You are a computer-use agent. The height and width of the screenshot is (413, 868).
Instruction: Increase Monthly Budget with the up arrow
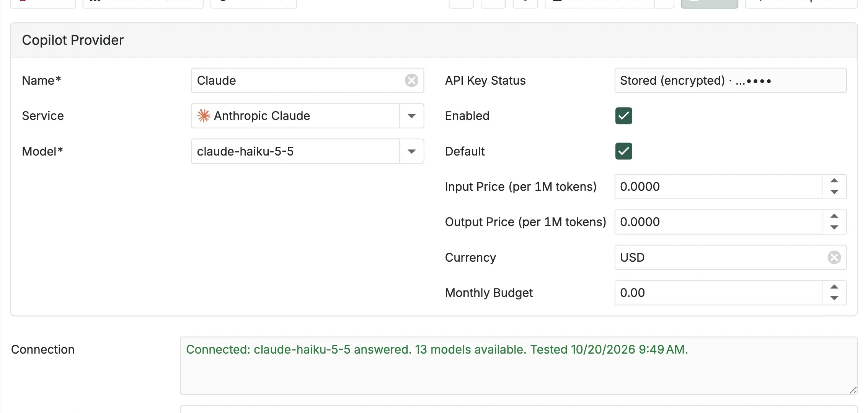coord(834,287)
